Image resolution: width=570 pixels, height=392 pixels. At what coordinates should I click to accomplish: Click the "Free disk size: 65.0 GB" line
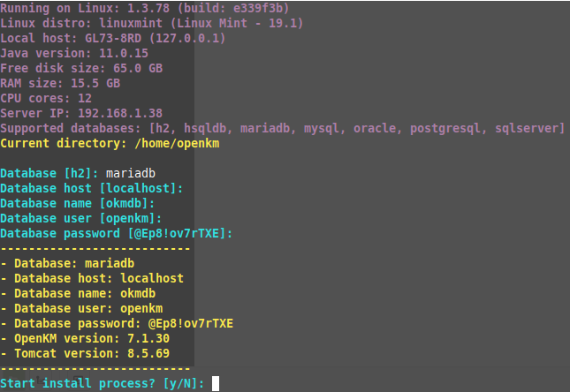click(x=81, y=68)
